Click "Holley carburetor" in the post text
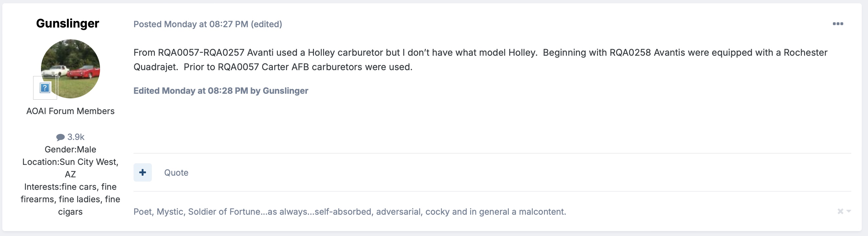The width and height of the screenshot is (868, 236). click(x=345, y=52)
